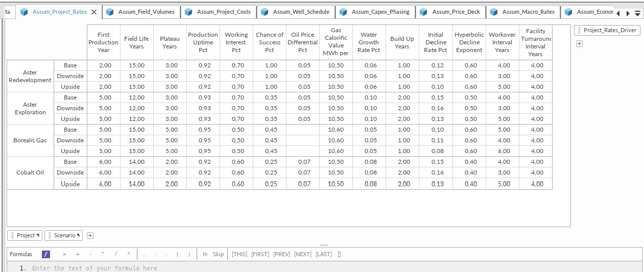Select Cobalt Oil Base Oil Price Differential 0,07
This screenshot has height=272, width=644.
click(303, 162)
